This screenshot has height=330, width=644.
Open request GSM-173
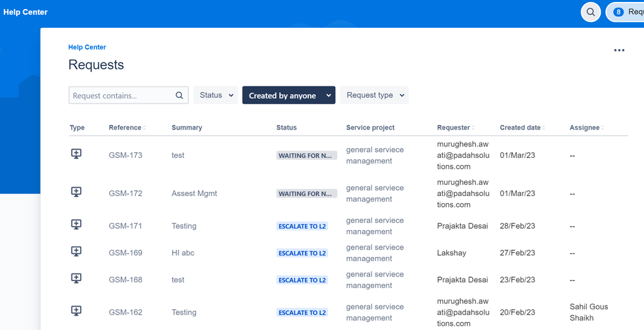point(126,155)
